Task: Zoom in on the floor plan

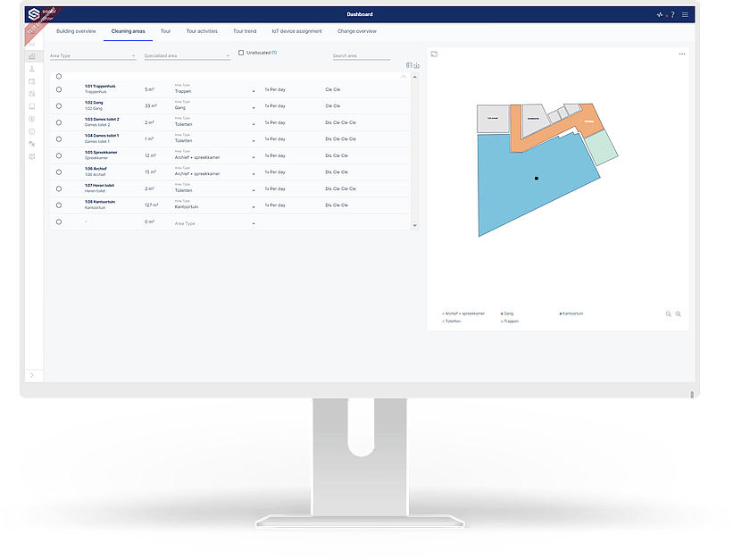Action: [x=679, y=314]
